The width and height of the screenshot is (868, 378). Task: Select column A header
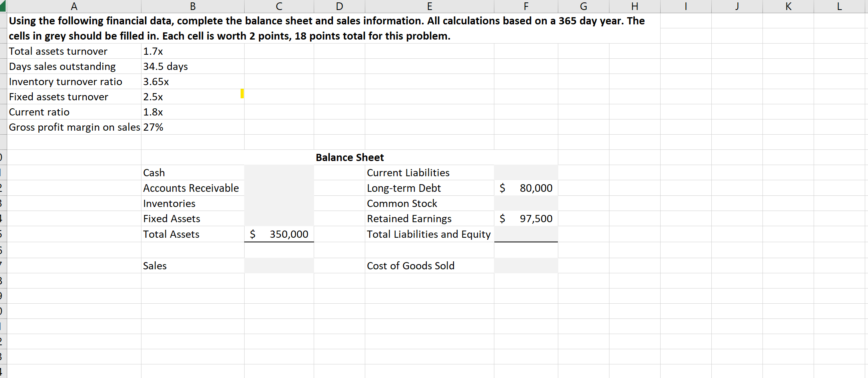pyautogui.click(x=74, y=6)
